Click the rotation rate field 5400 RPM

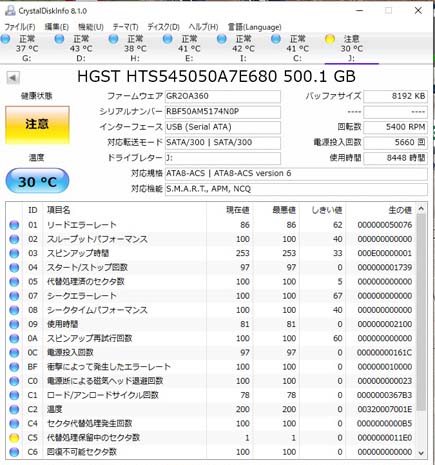tap(395, 127)
